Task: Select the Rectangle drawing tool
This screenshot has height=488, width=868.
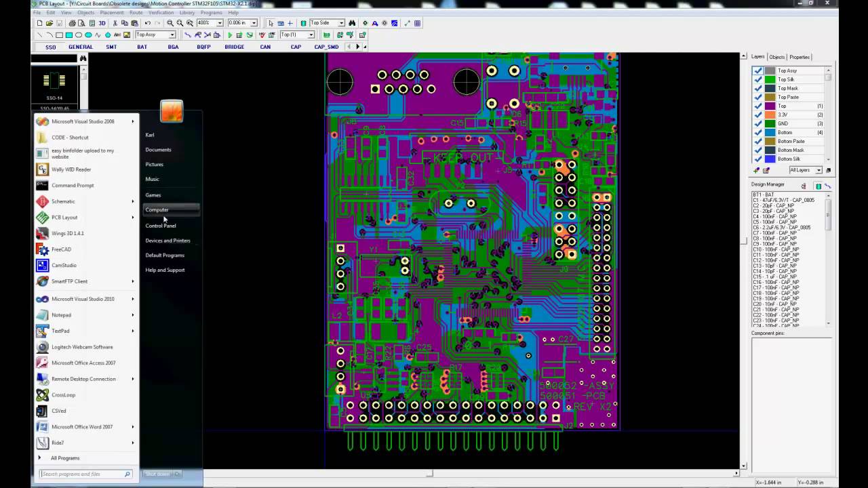Action: point(59,35)
